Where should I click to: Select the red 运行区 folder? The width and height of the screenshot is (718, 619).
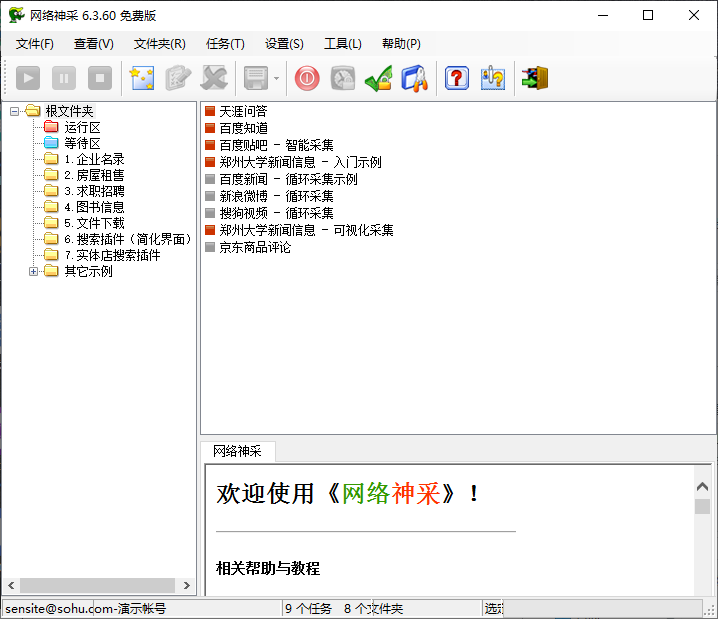coord(82,127)
